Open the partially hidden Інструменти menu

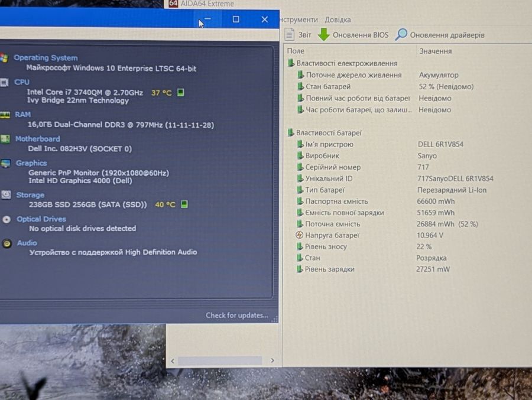click(x=299, y=19)
